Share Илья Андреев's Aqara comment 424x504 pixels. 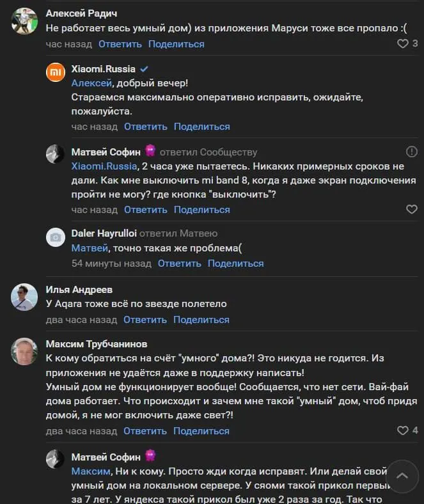201,320
